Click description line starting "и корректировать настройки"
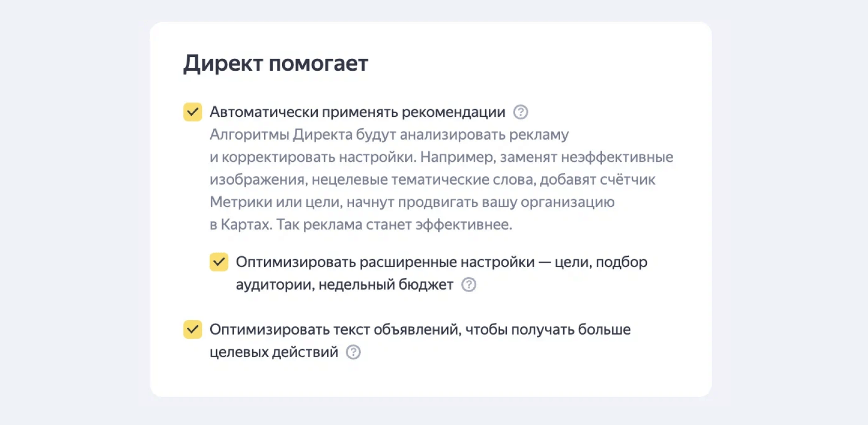The image size is (868, 425). click(441, 157)
